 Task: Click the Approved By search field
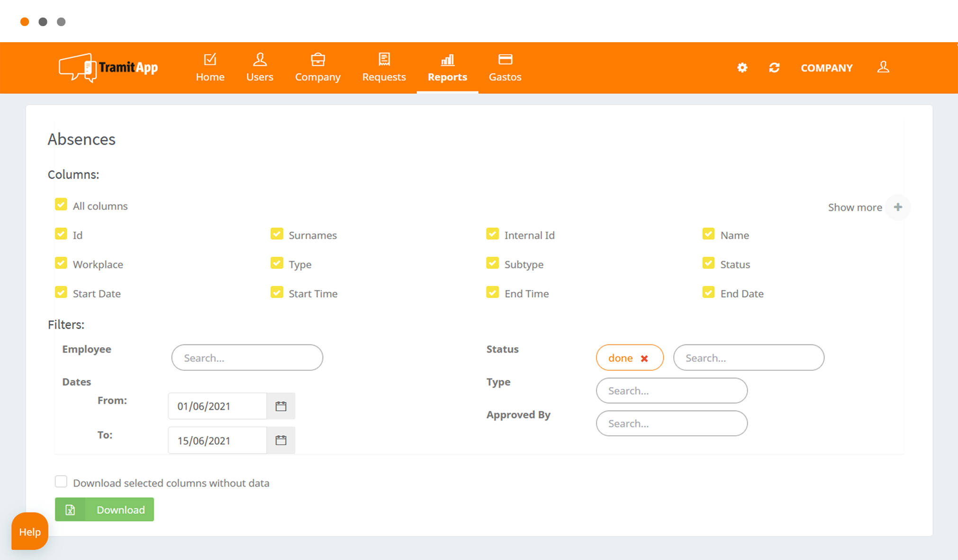[672, 423]
